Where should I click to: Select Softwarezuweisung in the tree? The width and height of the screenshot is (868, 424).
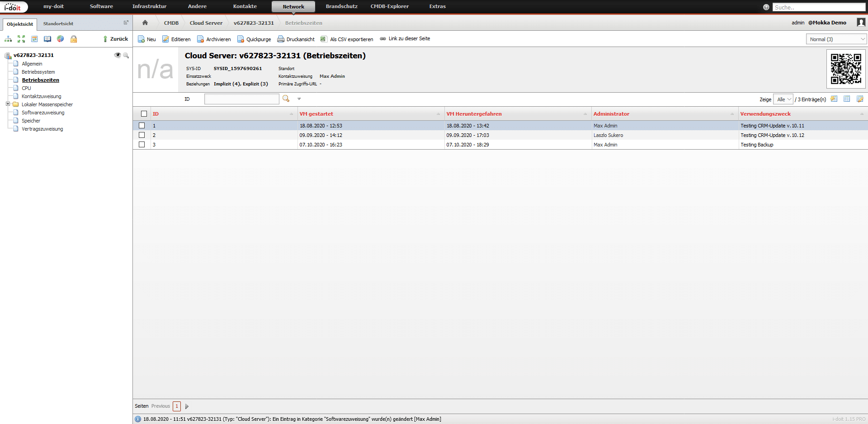[x=43, y=113]
